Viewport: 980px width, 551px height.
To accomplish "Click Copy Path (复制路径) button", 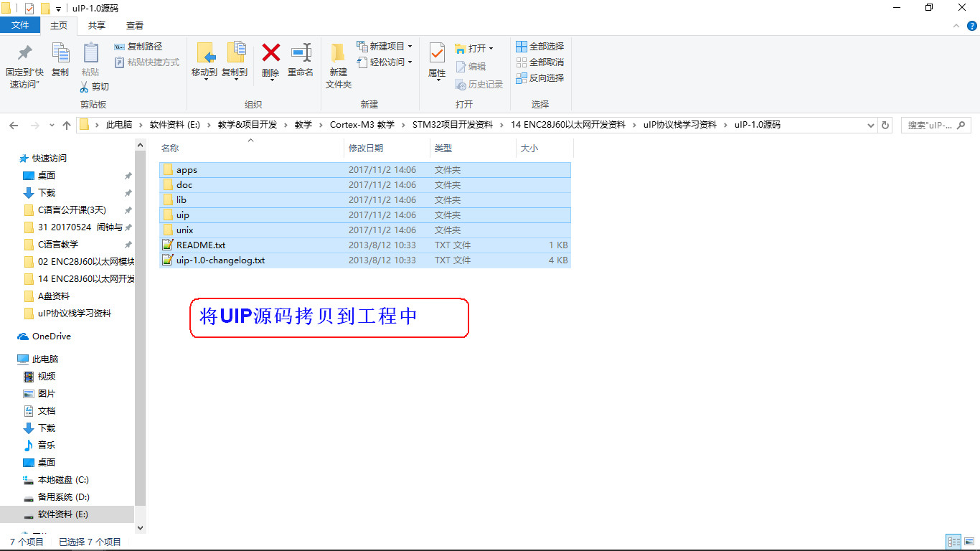I will pos(139,47).
